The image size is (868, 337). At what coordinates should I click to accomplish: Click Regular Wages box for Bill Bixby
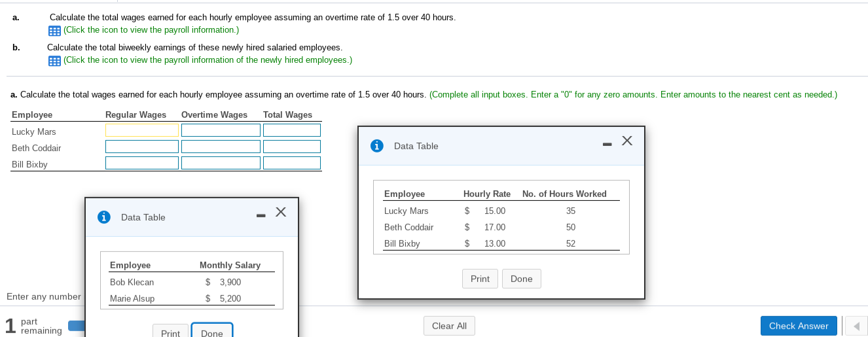[142, 163]
